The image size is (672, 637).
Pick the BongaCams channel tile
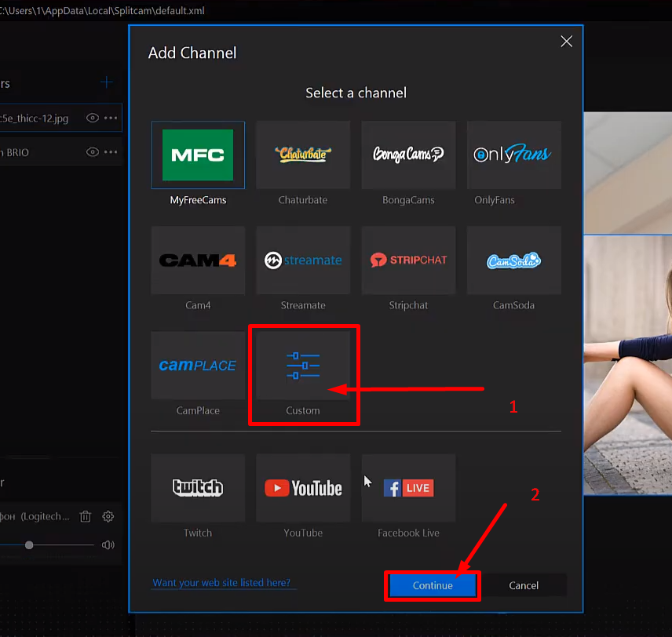408,155
